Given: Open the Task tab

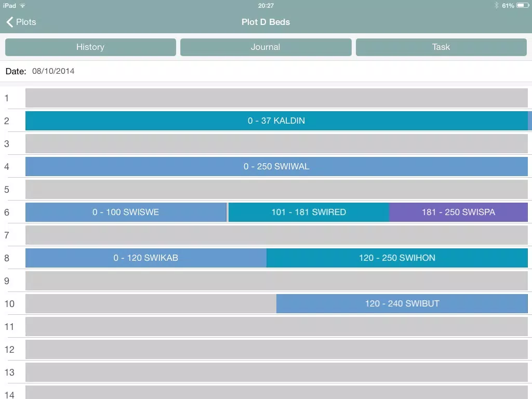Looking at the screenshot, I should click(x=441, y=47).
